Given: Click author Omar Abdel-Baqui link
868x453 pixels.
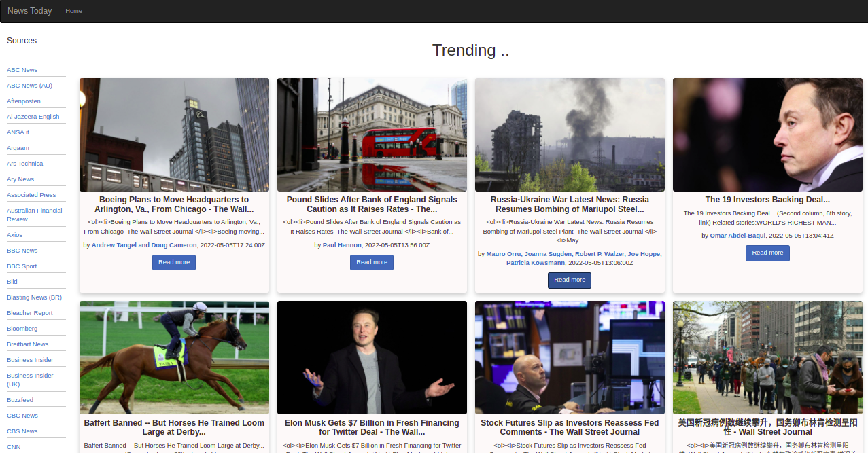Looking at the screenshot, I should (737, 236).
